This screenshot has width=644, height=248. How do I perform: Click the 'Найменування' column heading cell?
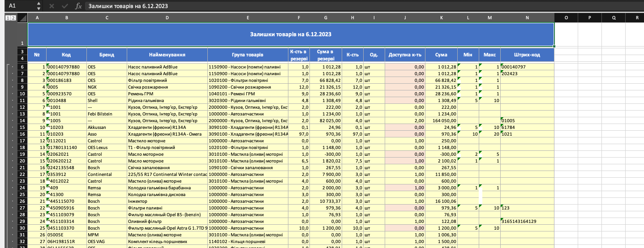[x=167, y=55]
